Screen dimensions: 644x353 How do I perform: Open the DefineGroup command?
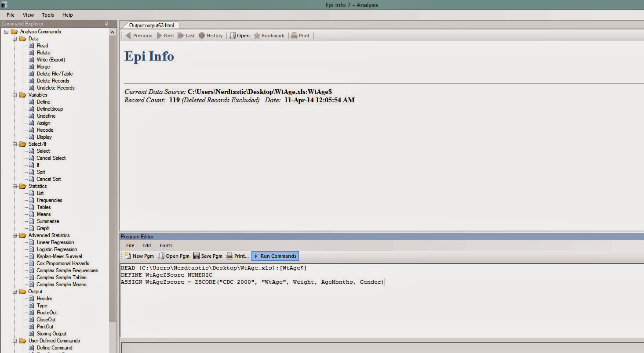50,109
